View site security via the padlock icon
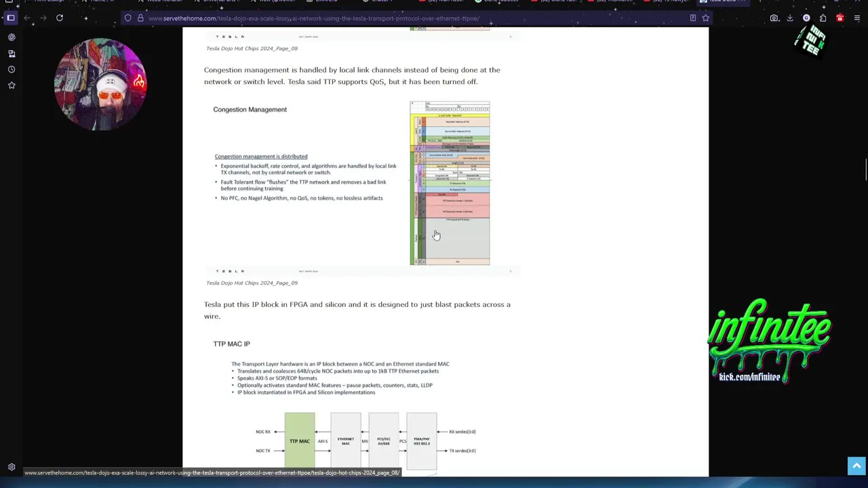Image resolution: width=868 pixels, height=488 pixels. point(140,18)
